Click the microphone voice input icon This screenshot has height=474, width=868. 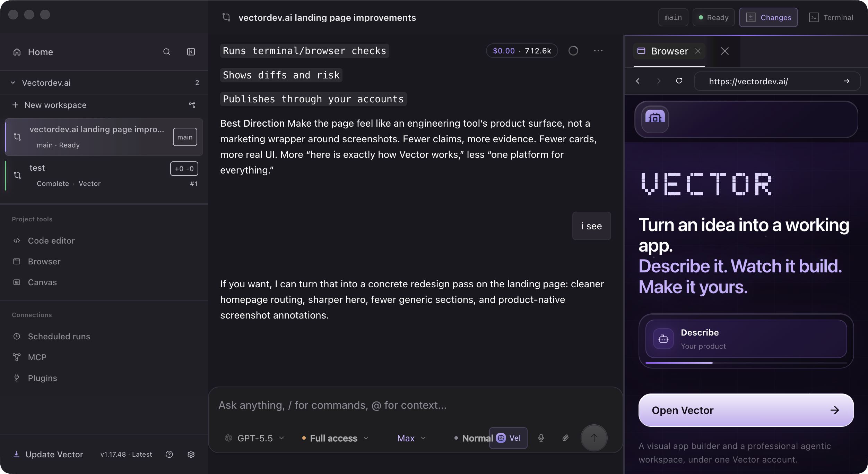tap(541, 438)
